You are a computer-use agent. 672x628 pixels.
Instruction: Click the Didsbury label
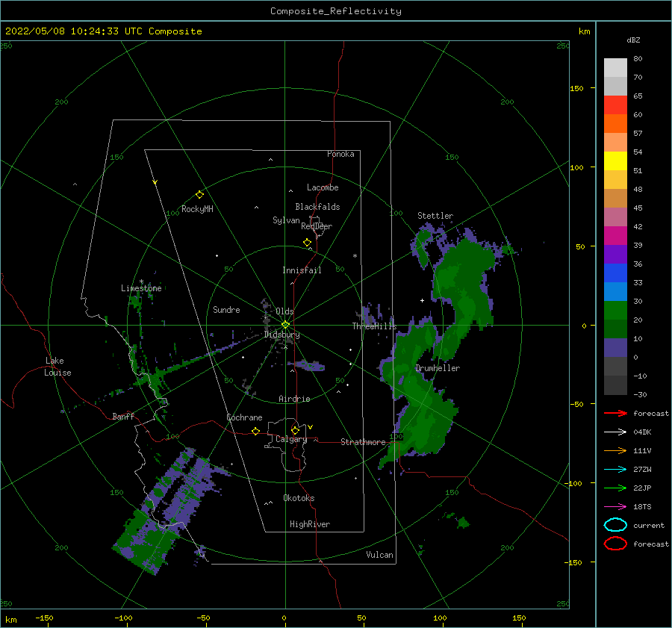pyautogui.click(x=281, y=335)
